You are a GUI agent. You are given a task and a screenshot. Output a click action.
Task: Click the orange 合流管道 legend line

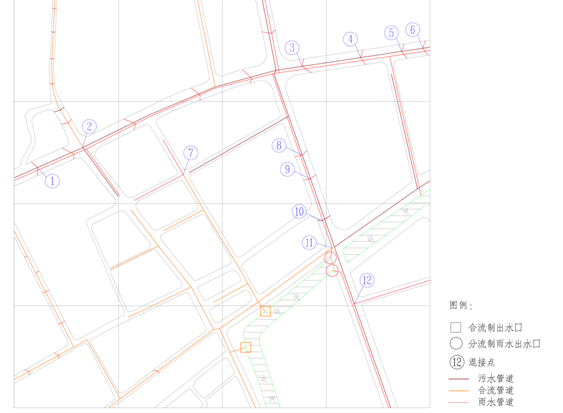coord(459,390)
